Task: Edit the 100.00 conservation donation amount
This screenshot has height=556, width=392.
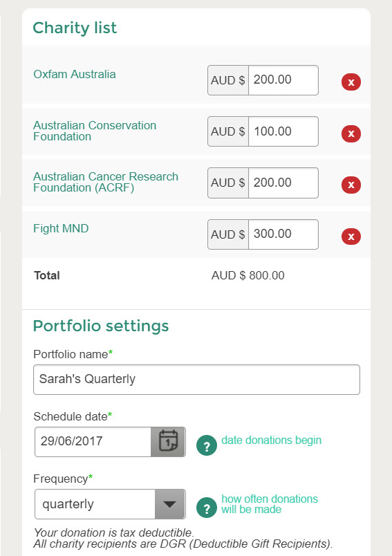Action: [x=283, y=131]
